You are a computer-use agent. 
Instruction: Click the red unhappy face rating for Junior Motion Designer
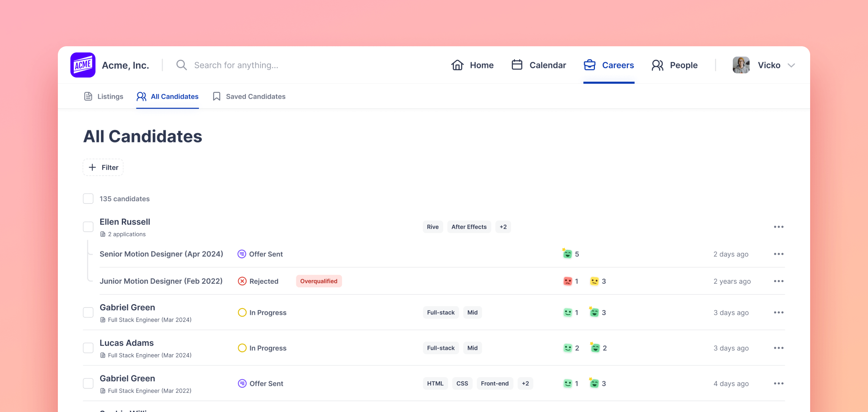[x=568, y=281]
